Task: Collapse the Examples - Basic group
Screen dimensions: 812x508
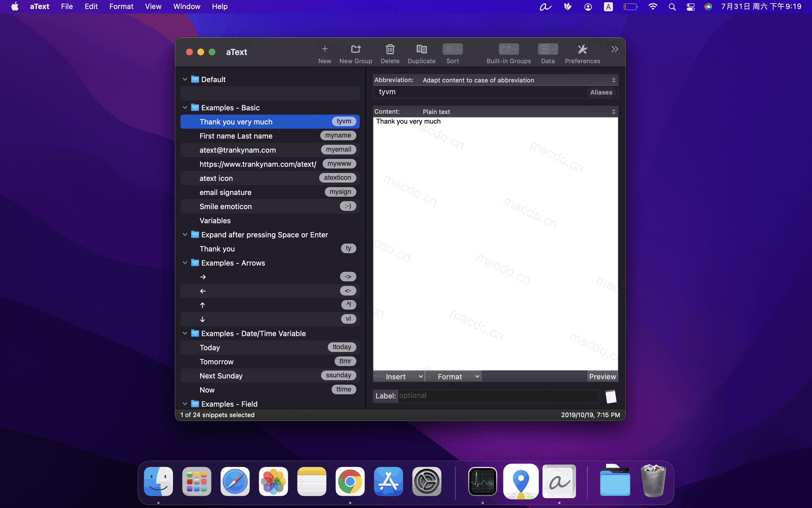Action: click(185, 108)
